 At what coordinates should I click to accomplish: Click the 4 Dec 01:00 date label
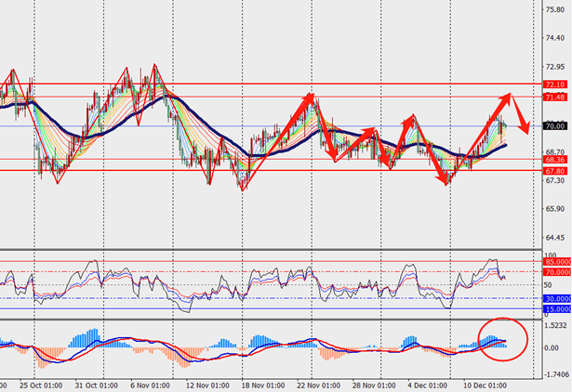[x=428, y=385]
